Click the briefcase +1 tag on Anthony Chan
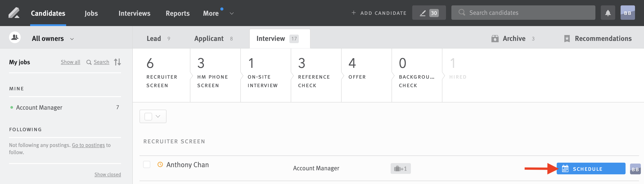 click(401, 168)
